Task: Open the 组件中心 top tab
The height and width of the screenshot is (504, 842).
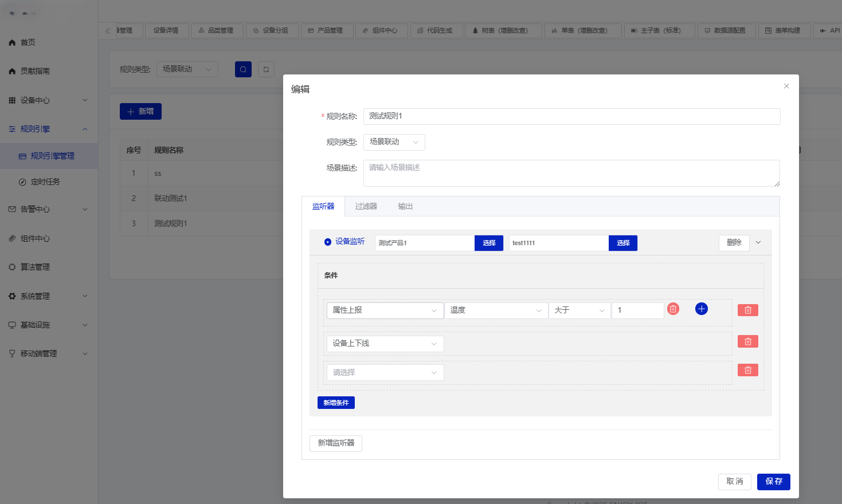Action: [x=382, y=30]
